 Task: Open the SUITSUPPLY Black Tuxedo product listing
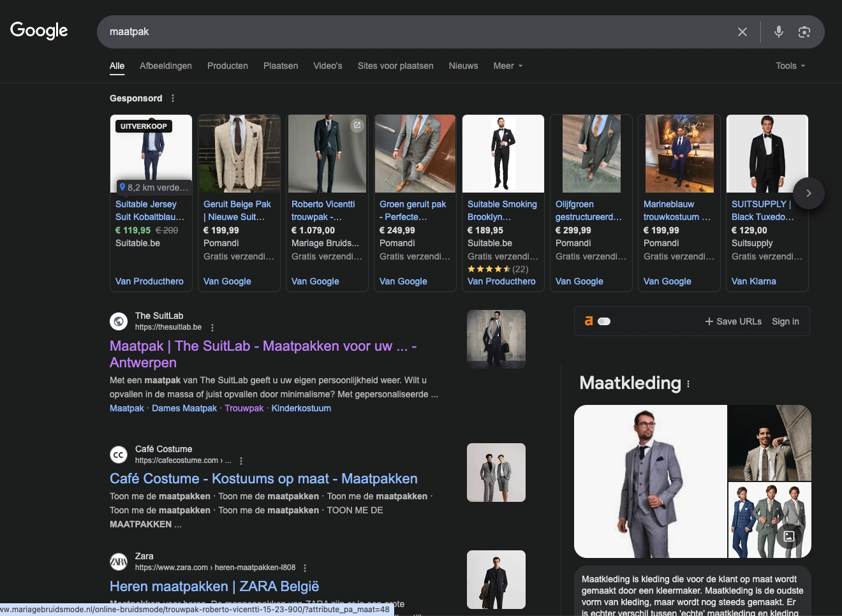click(x=763, y=210)
